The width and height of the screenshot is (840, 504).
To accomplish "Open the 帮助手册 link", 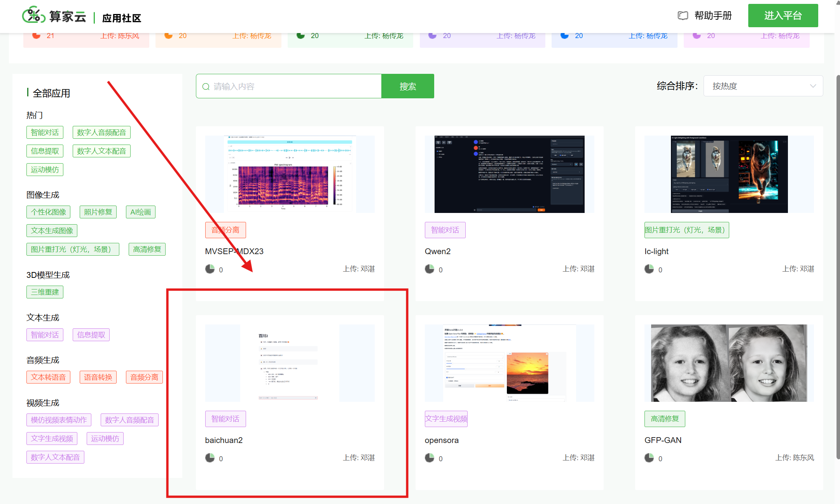I will pos(713,16).
